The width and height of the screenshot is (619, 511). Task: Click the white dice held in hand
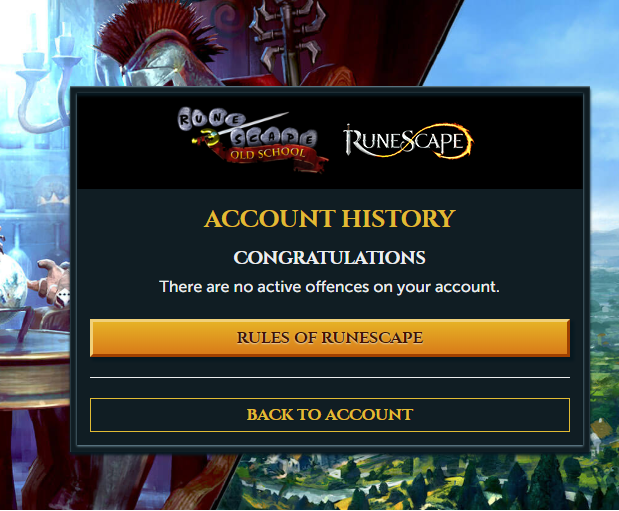[61, 297]
